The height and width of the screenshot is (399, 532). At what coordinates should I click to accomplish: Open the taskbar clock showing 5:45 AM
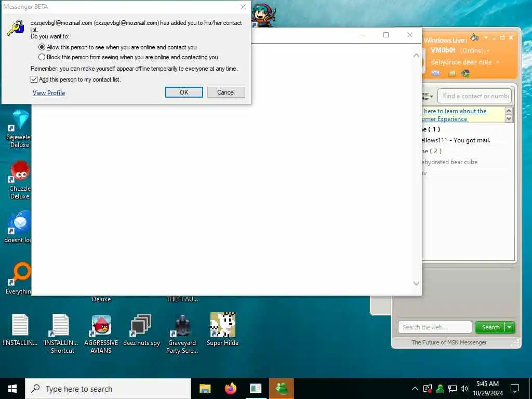[487, 389]
